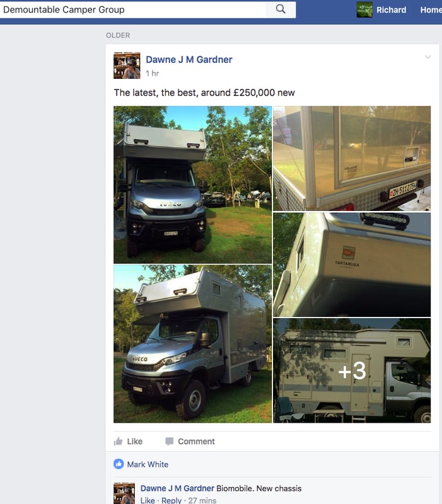The image size is (442, 504).
Task: Click commenter avatar next to Biomobile comment
Action: (x=124, y=493)
